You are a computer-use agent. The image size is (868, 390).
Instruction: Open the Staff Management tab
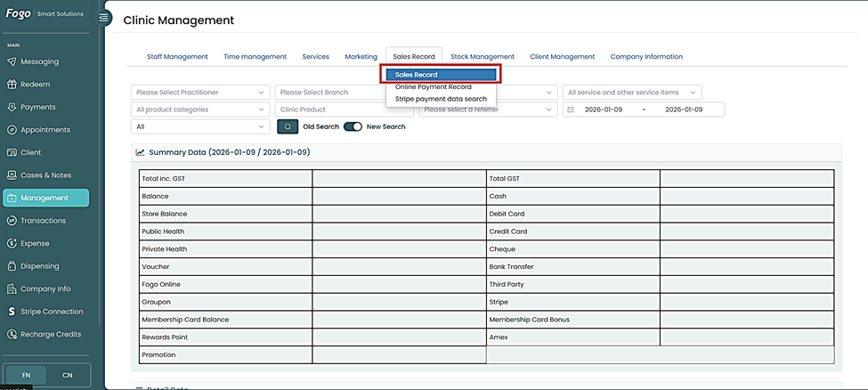[x=177, y=57]
